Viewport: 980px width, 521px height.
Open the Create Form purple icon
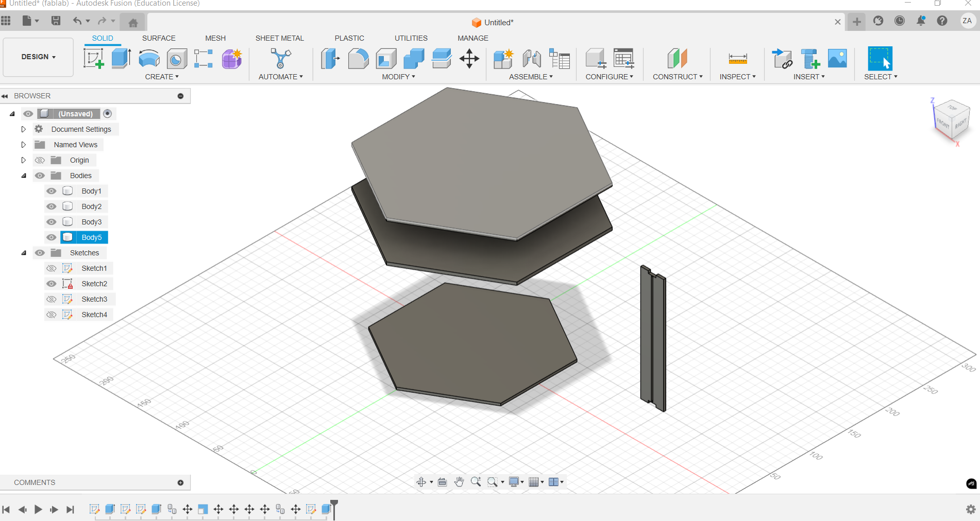point(232,59)
